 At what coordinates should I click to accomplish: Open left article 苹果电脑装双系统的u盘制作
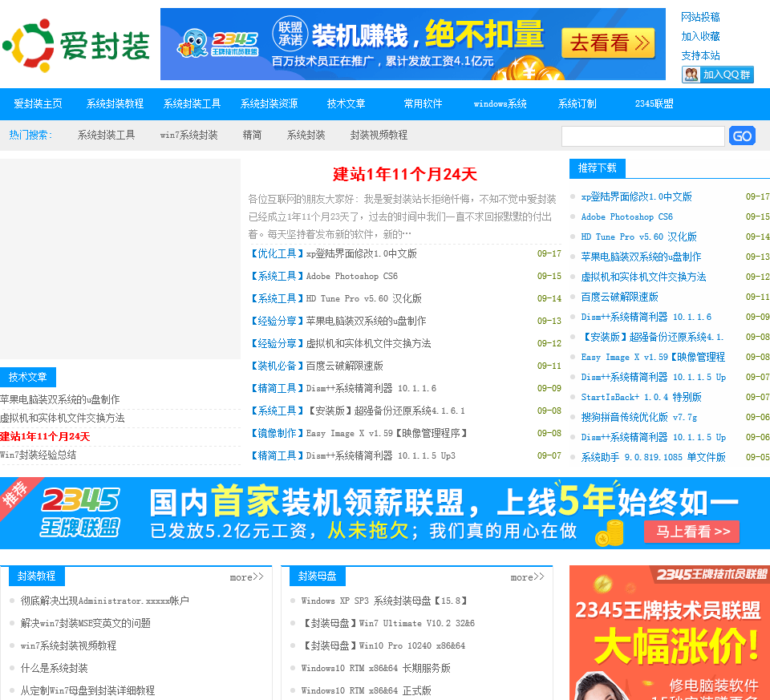pos(60,399)
